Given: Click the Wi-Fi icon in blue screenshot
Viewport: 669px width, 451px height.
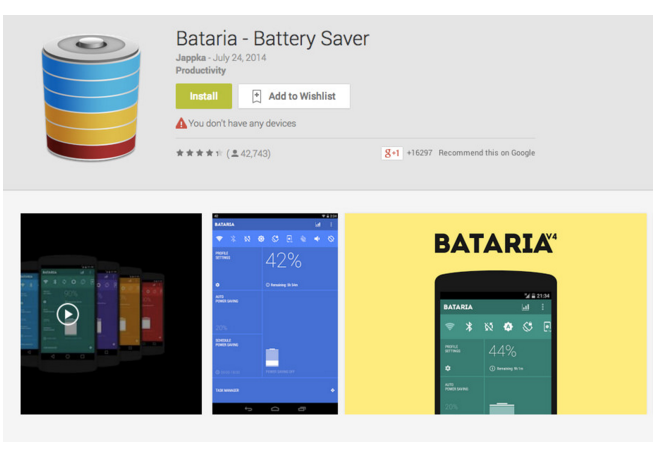Looking at the screenshot, I should coord(219,239).
